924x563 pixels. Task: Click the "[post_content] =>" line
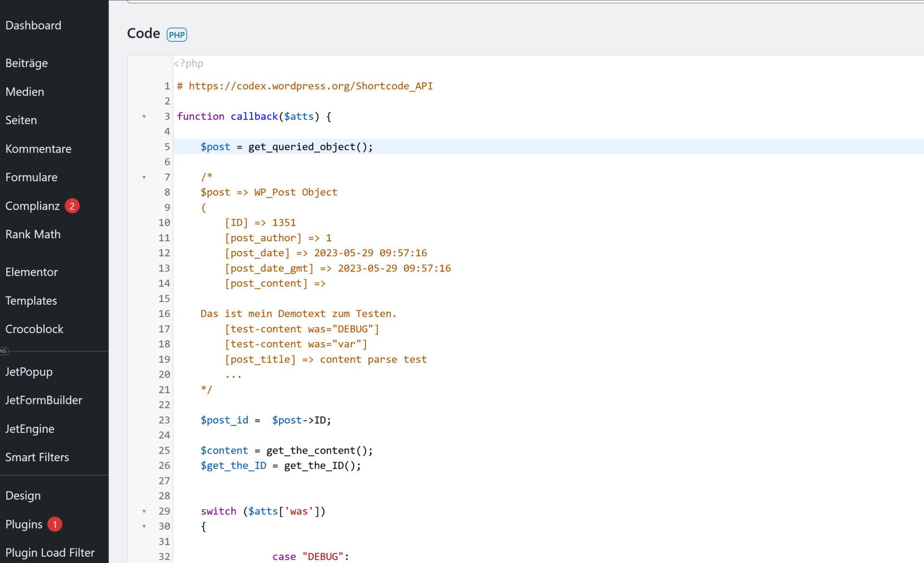click(275, 283)
